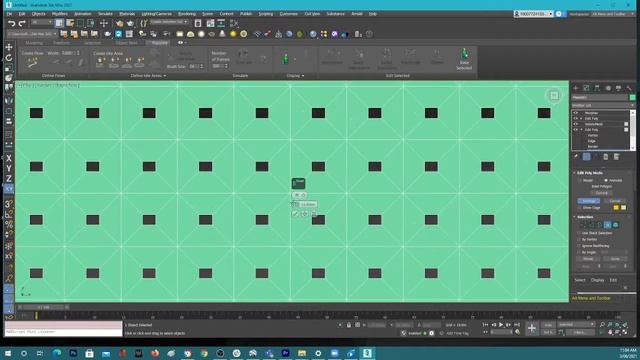
Task: Click the Shrink button in Selection rollout
Action: tap(588, 259)
